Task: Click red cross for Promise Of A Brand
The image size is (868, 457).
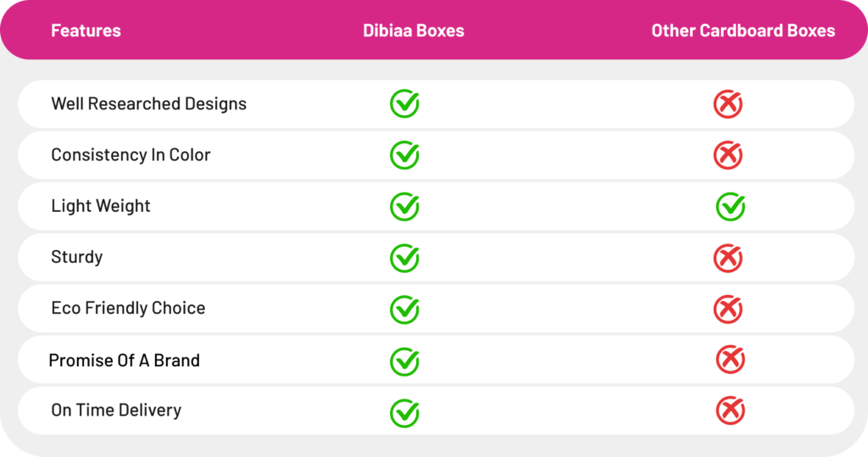Action: [x=730, y=359]
